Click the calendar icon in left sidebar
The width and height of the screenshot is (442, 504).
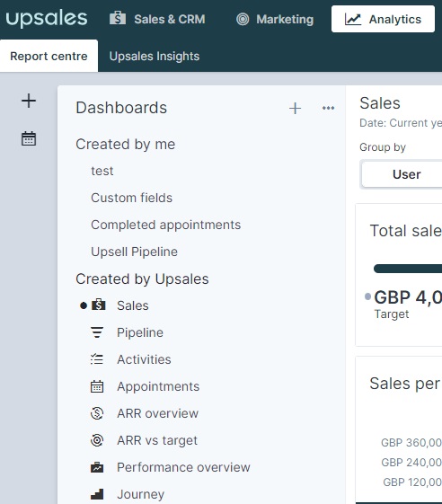point(29,138)
